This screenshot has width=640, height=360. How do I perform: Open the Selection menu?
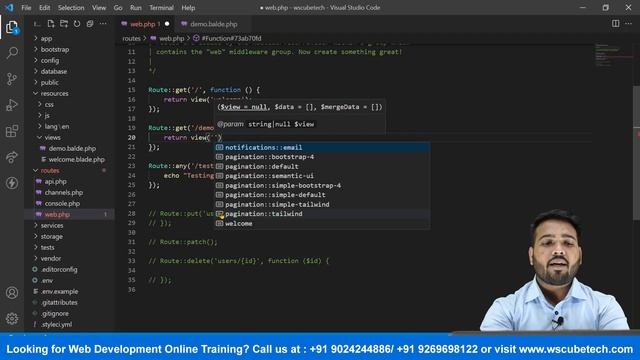[71, 8]
